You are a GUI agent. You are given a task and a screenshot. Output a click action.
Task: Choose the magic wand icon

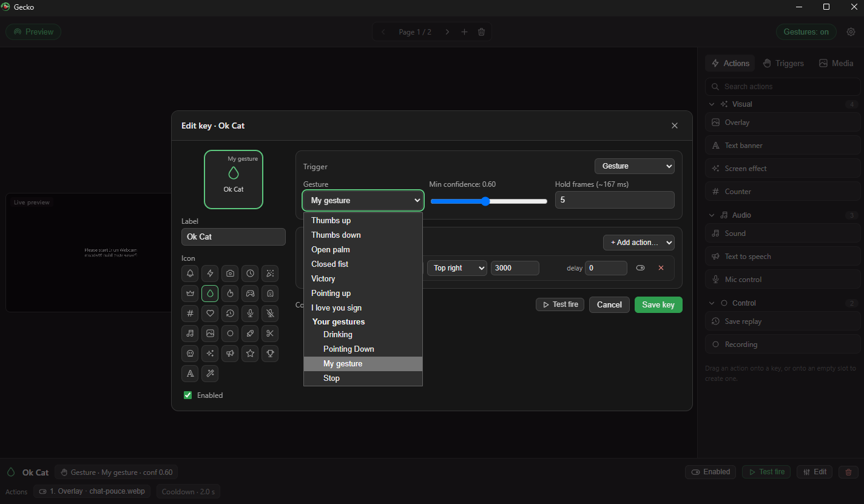coord(210,374)
